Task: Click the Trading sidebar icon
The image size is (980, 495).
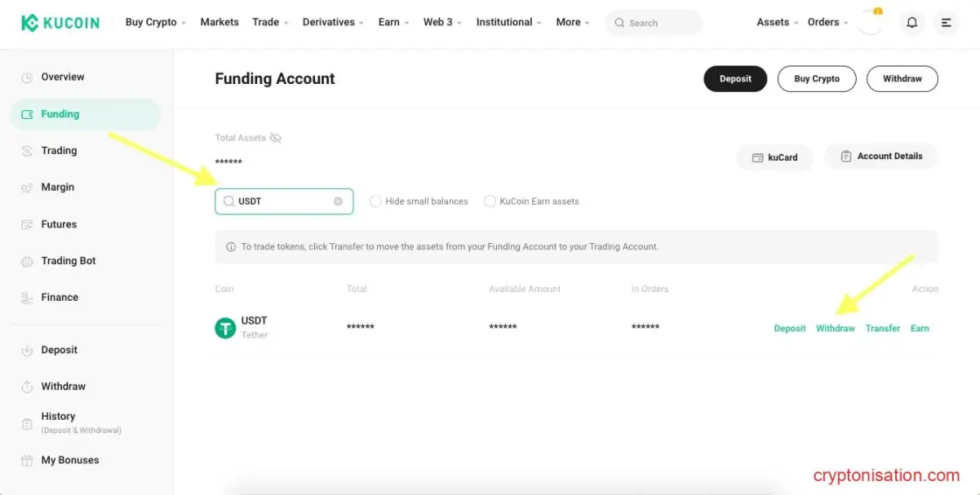Action: [27, 150]
